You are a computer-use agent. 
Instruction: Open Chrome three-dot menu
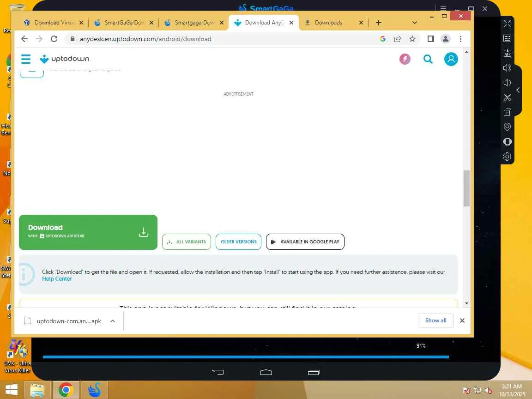[x=460, y=39]
